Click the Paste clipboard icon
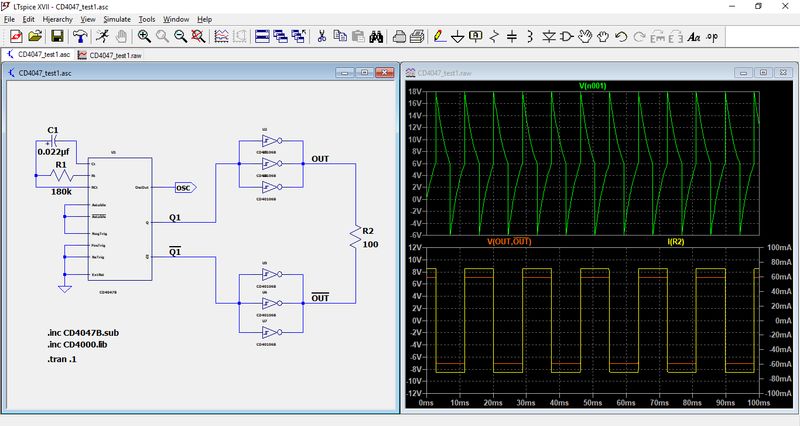The width and height of the screenshot is (800, 426). pos(358,36)
